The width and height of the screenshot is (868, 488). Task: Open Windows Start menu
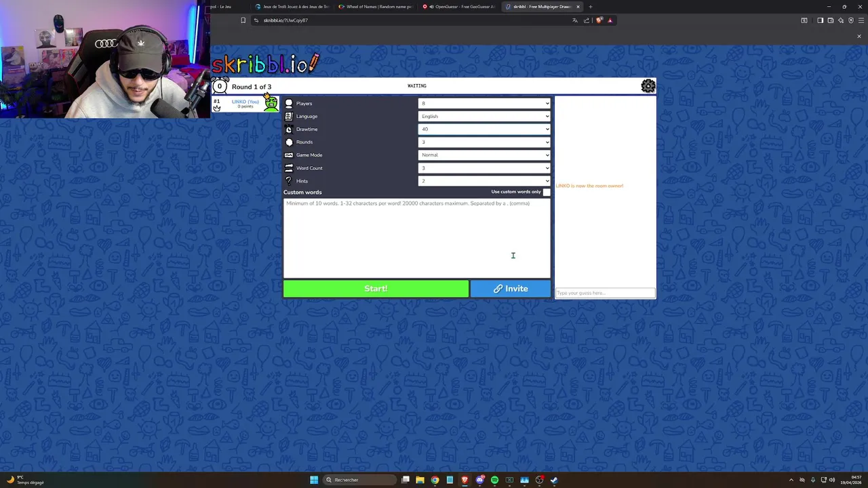pyautogui.click(x=314, y=480)
